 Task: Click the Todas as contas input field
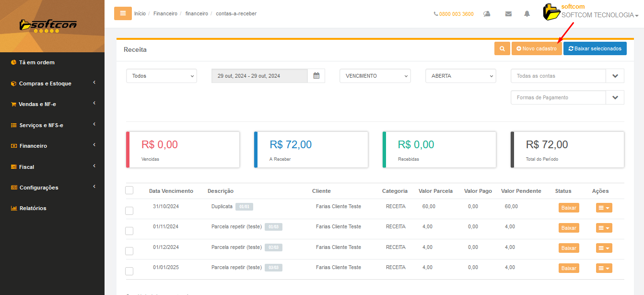click(x=558, y=76)
